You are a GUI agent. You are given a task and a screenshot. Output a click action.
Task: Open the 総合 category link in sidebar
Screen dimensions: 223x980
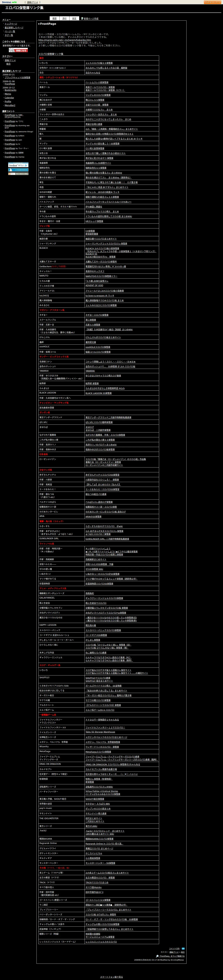pos(8,64)
